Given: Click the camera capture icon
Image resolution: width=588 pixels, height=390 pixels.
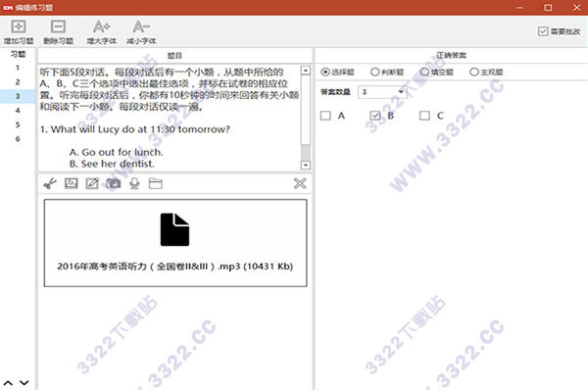Looking at the screenshot, I should tap(114, 183).
